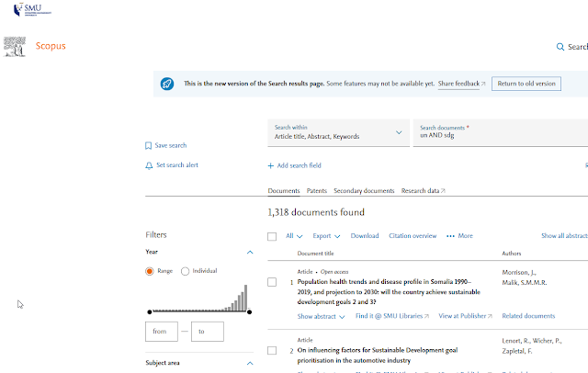Click the external-link arrow beside Research data

[443, 191]
